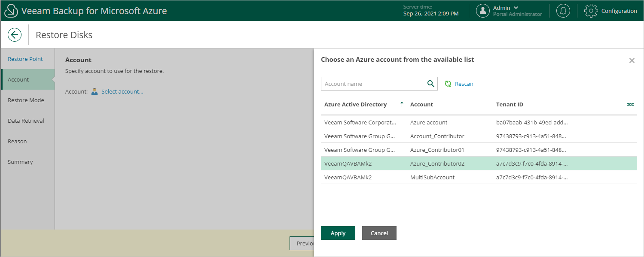Screen dimensions: 644x257
Task: Open the column chooser ellipsis icon
Action: [x=630, y=104]
